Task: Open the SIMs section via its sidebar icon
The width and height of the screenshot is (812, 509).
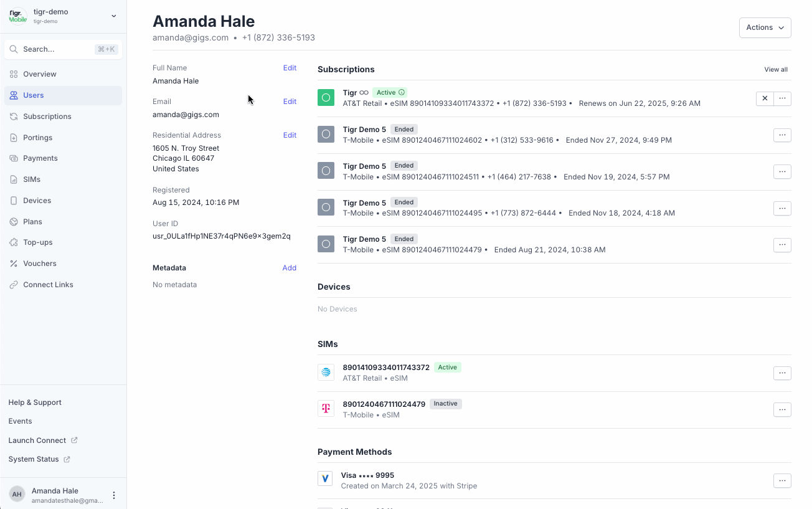Action: click(x=14, y=179)
